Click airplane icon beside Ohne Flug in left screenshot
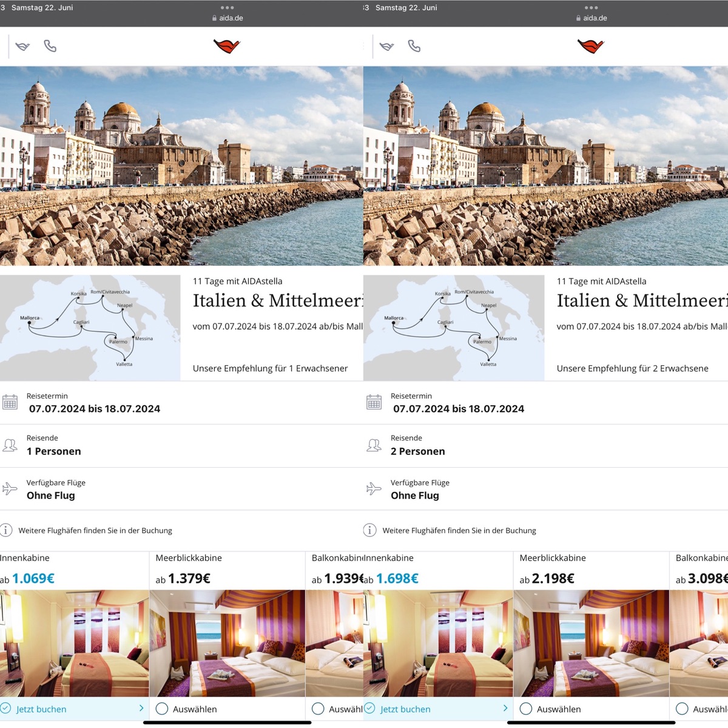The image size is (728, 728). tap(10, 488)
